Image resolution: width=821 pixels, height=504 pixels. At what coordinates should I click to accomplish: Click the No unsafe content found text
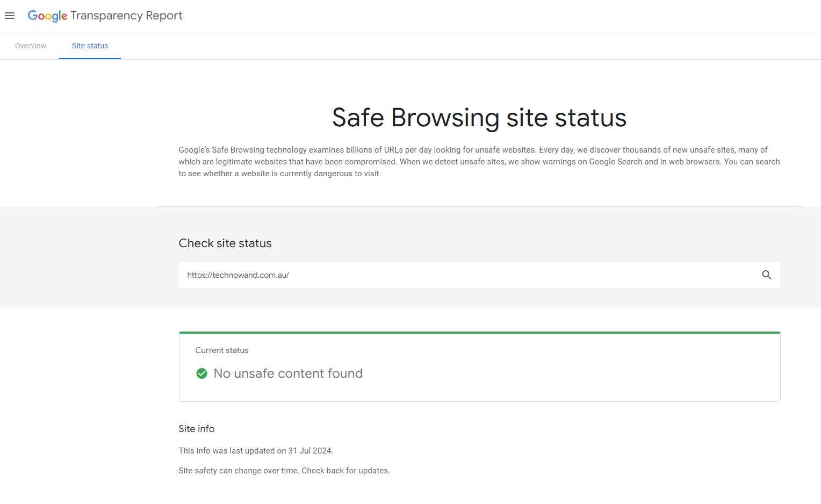pos(288,373)
